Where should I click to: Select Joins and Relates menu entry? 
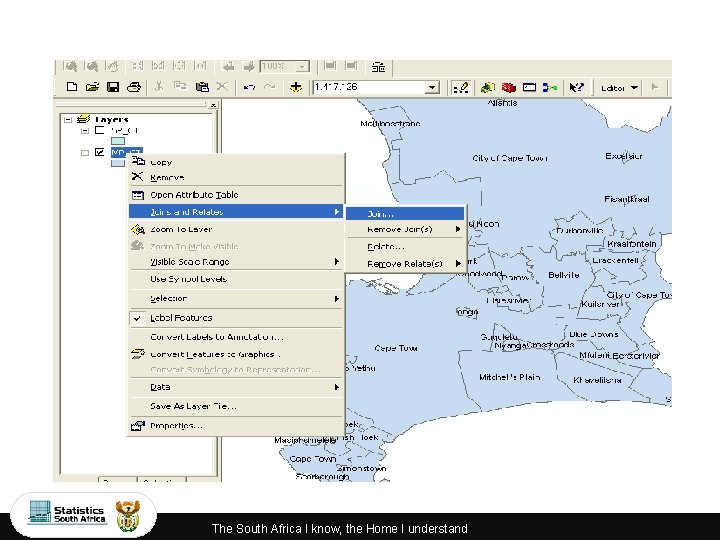236,212
